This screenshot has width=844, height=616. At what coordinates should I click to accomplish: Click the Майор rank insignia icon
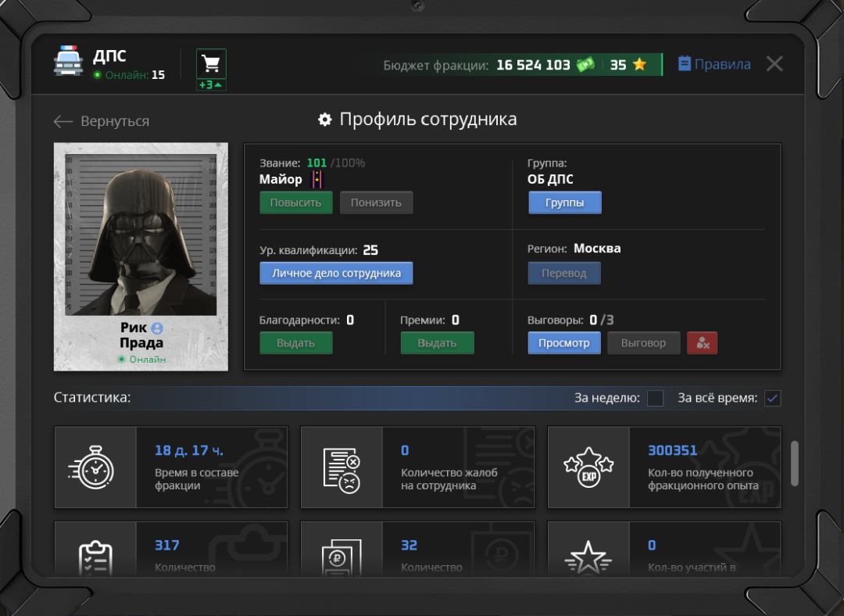pos(317,179)
